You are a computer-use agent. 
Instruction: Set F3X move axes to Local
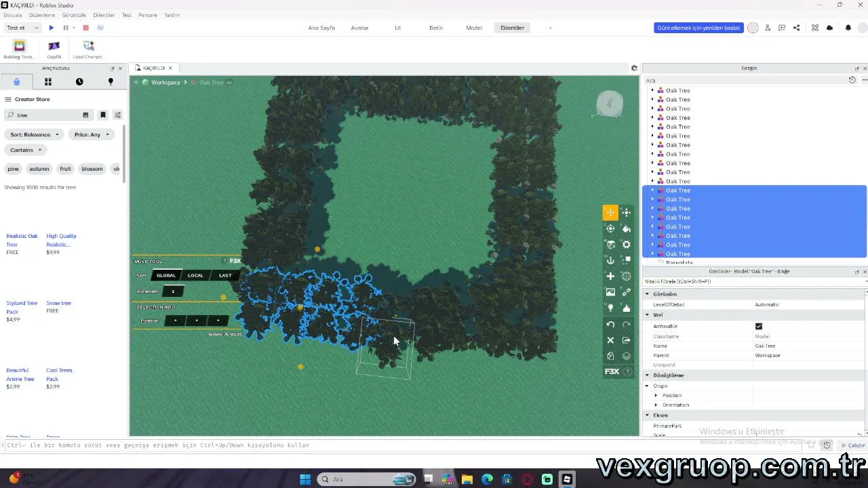(x=195, y=275)
